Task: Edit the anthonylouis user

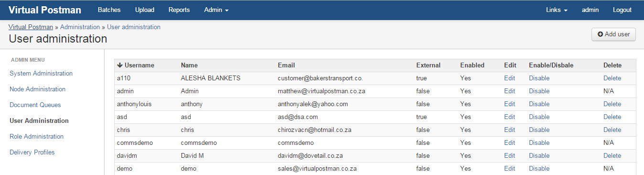Action: tap(509, 104)
